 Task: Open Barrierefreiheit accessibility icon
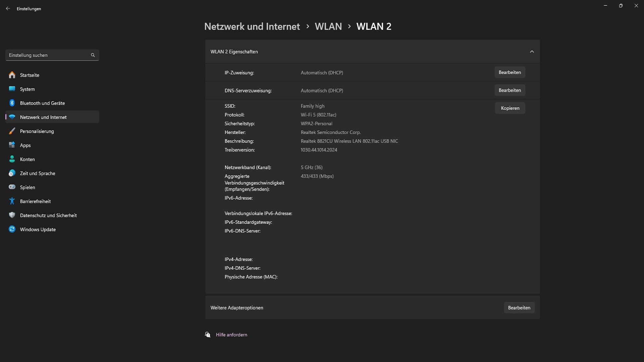pyautogui.click(x=12, y=201)
